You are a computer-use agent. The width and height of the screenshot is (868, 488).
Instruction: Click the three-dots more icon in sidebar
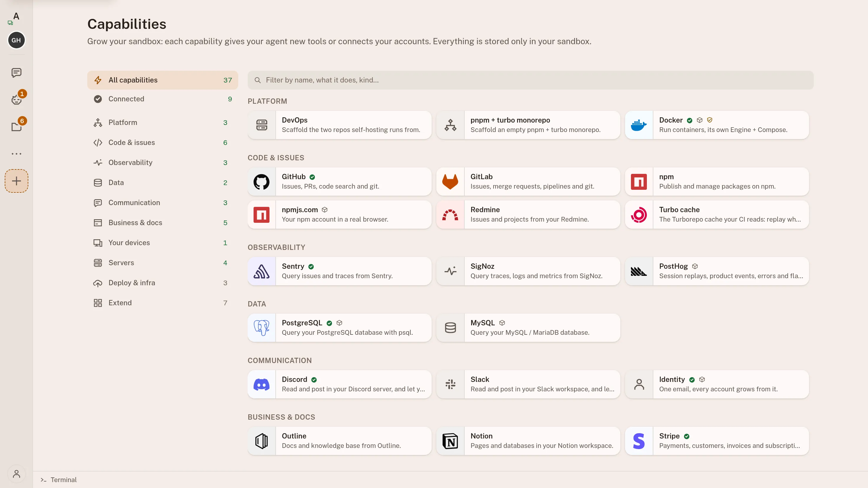tap(16, 154)
